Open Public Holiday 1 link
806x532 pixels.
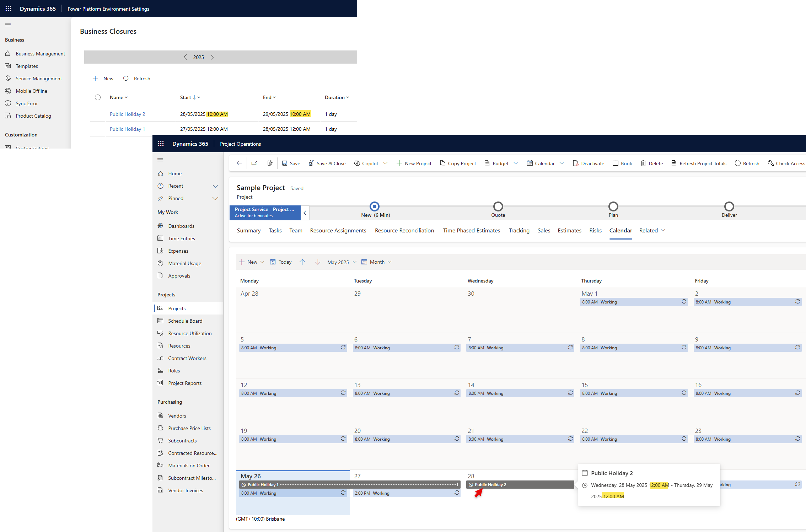(127, 129)
